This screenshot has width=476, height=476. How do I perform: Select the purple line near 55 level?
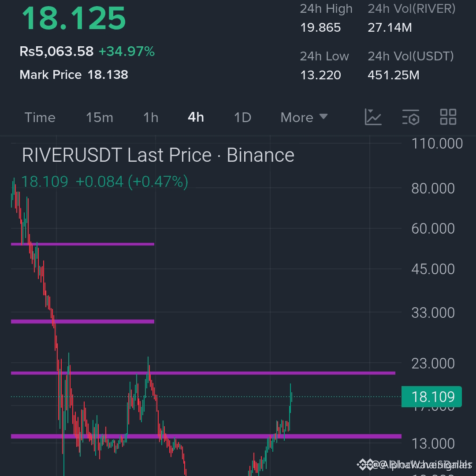click(82, 244)
